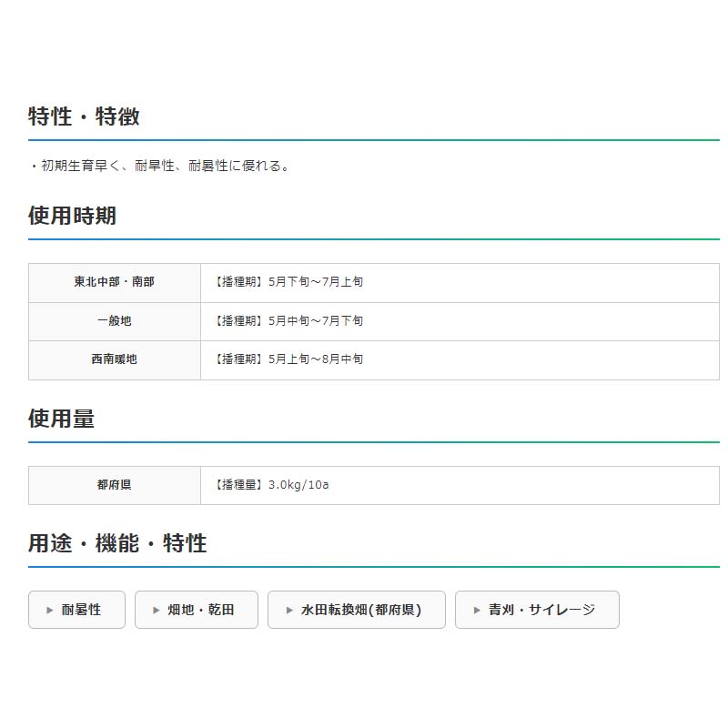Click the 5月下旬～7月上旬 sowing period cell

460,282
